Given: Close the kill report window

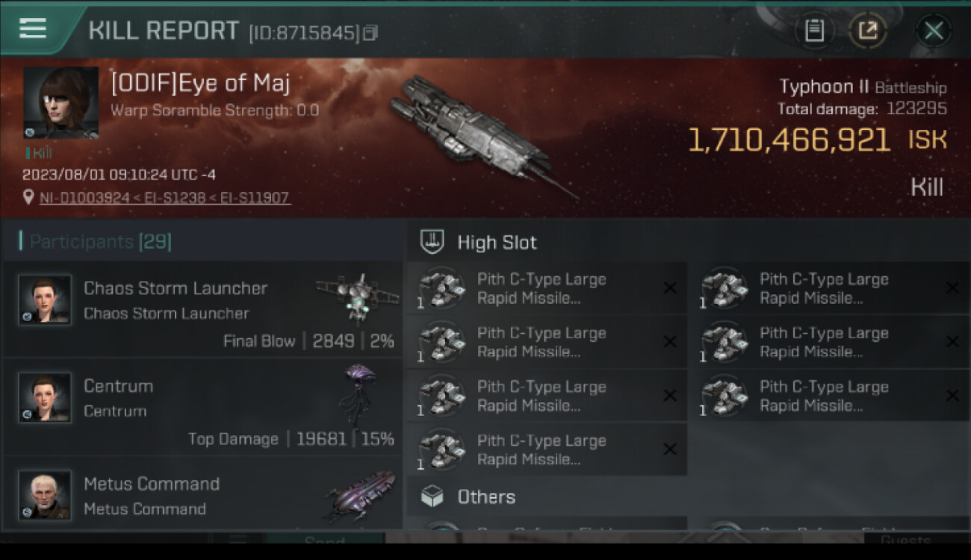Looking at the screenshot, I should [933, 31].
